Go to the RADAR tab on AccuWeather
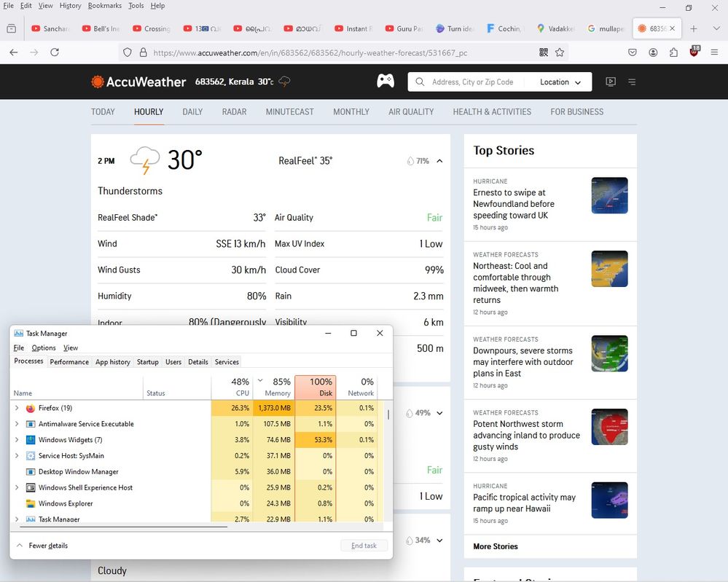This screenshot has height=582, width=728. 234,112
